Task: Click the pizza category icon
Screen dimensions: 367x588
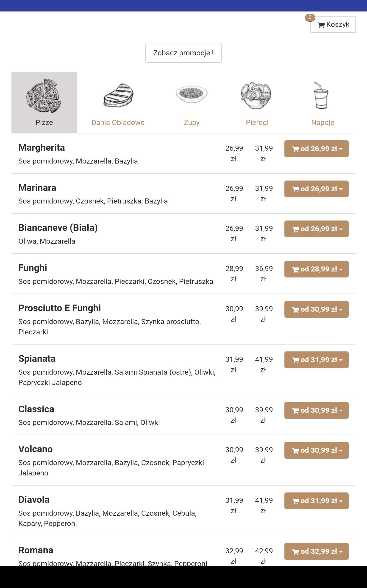Action: [44, 96]
